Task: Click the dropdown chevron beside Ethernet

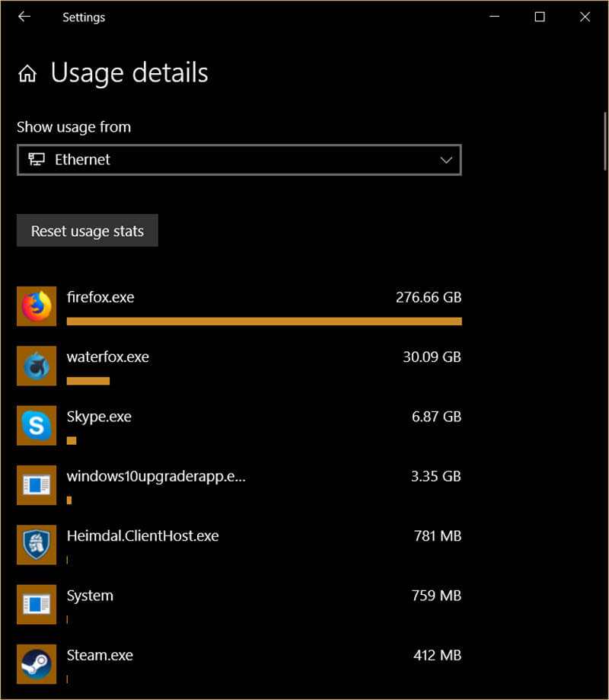Action: [x=446, y=160]
